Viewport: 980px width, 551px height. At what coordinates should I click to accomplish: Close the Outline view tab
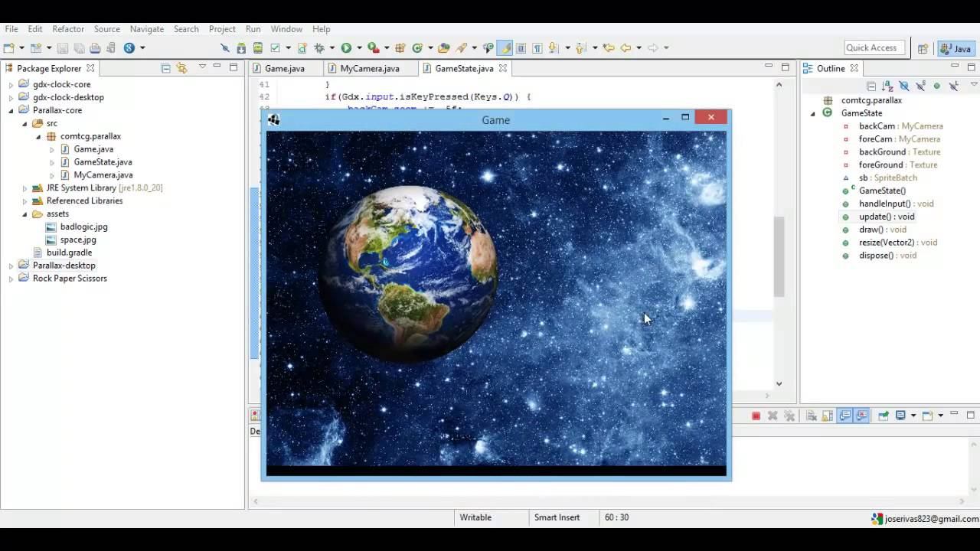(854, 68)
